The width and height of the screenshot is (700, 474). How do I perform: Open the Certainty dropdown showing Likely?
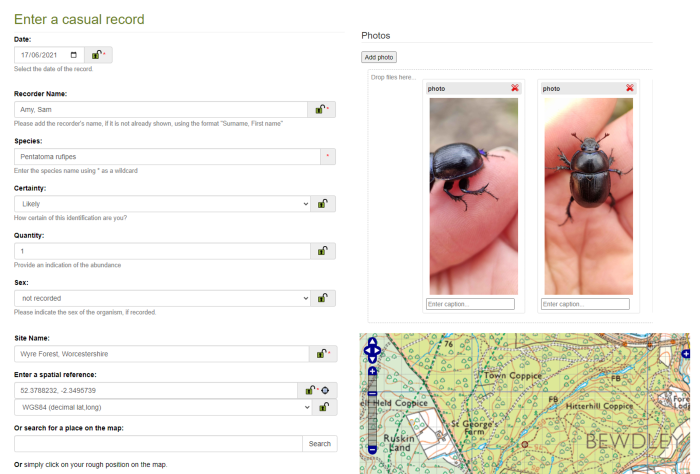pyautogui.click(x=160, y=204)
